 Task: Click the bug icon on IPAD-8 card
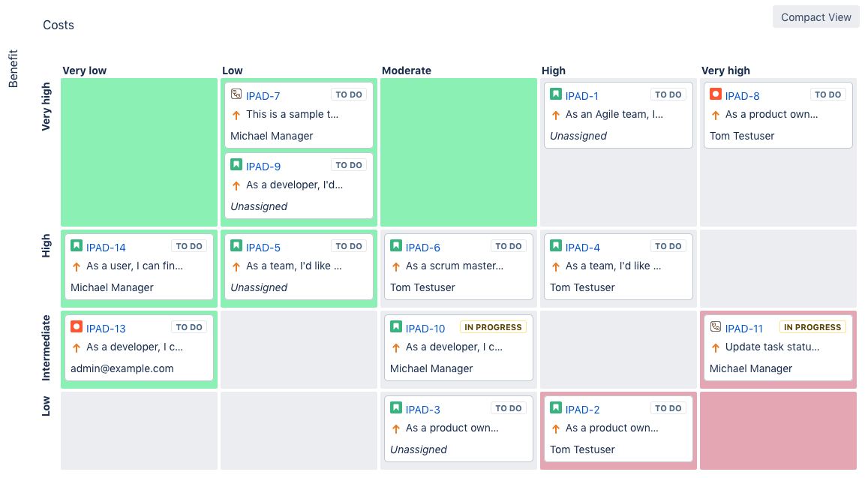(716, 95)
